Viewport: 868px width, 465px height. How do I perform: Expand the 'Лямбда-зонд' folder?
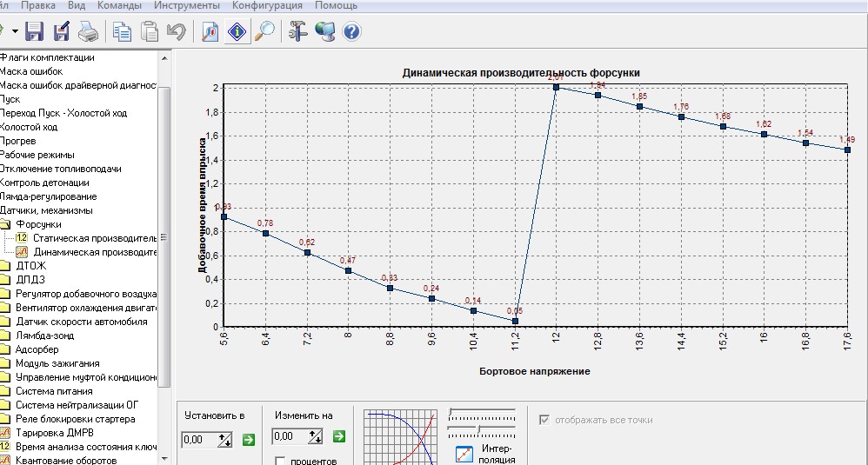(7, 335)
